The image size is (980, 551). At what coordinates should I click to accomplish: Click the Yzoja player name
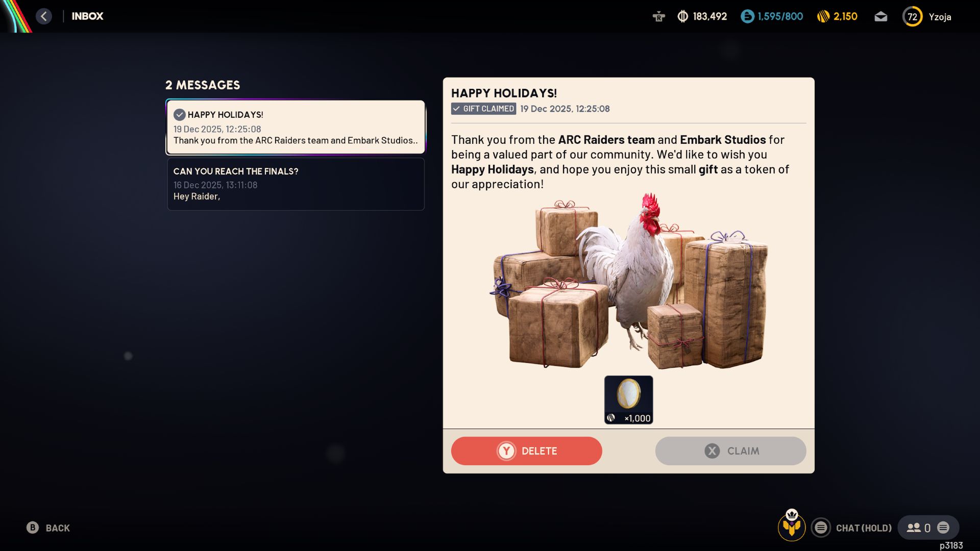tap(940, 17)
